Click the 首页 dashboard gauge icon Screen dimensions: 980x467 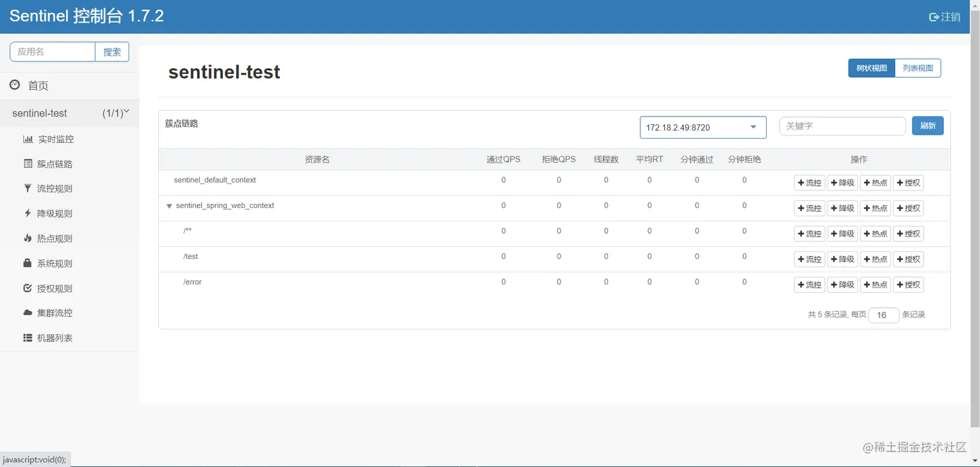[x=15, y=85]
